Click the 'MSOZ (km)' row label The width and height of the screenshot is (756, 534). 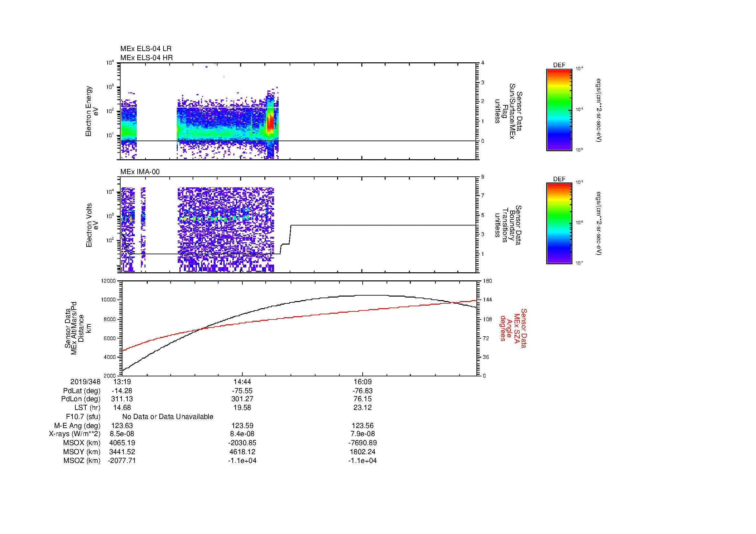point(82,461)
